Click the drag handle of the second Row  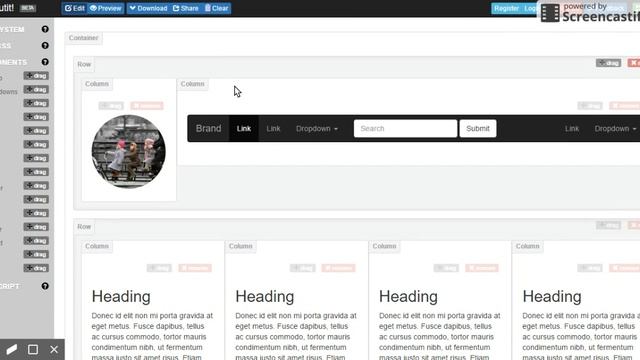(608, 225)
